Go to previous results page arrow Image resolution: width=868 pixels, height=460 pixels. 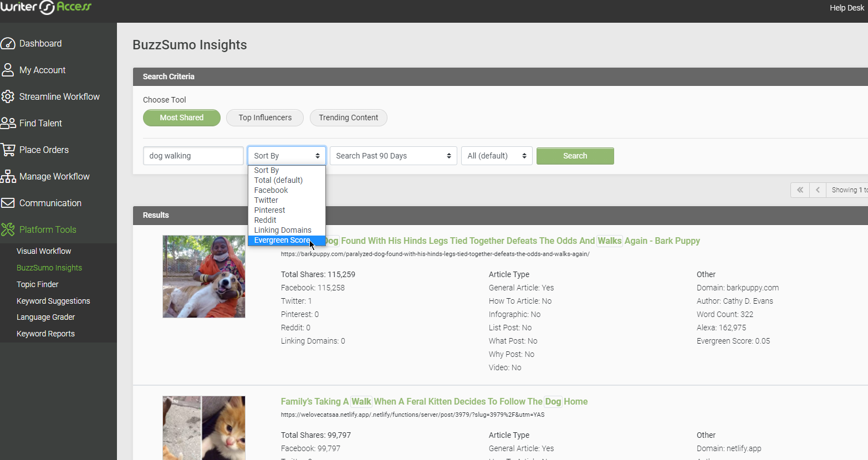818,190
